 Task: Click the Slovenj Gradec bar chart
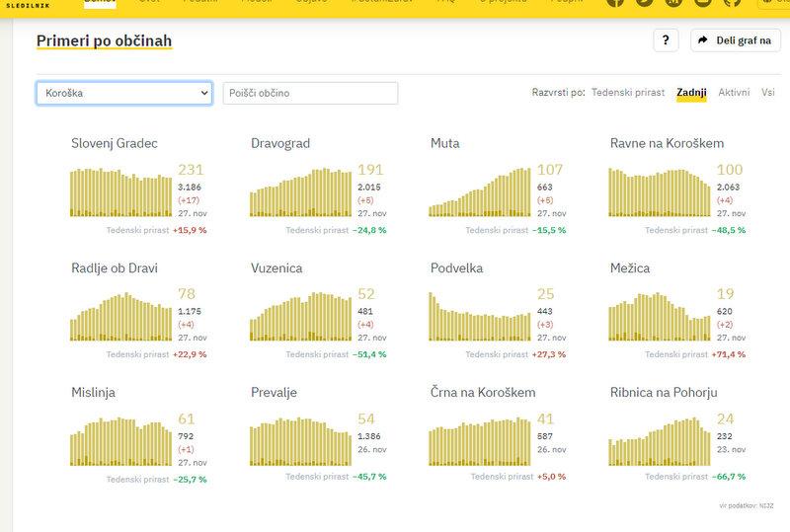pos(120,191)
